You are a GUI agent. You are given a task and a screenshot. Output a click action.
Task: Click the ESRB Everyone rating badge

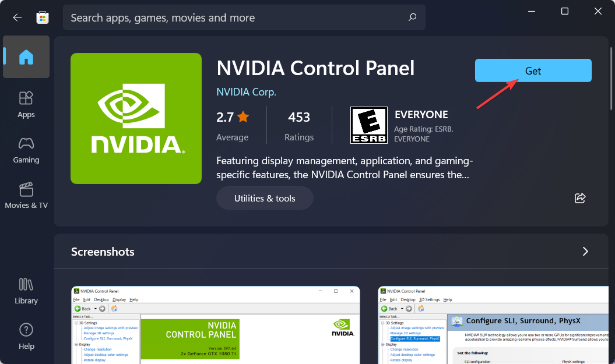pyautogui.click(x=368, y=125)
